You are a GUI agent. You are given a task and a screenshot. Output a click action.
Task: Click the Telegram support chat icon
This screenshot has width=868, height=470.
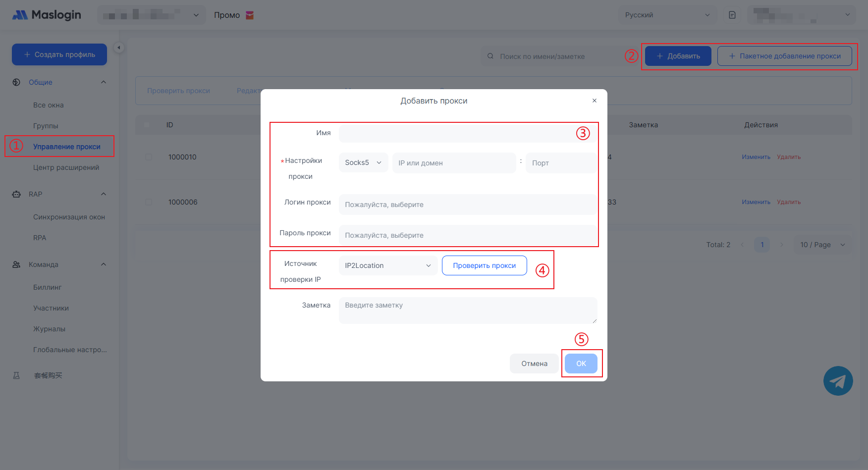(x=838, y=381)
